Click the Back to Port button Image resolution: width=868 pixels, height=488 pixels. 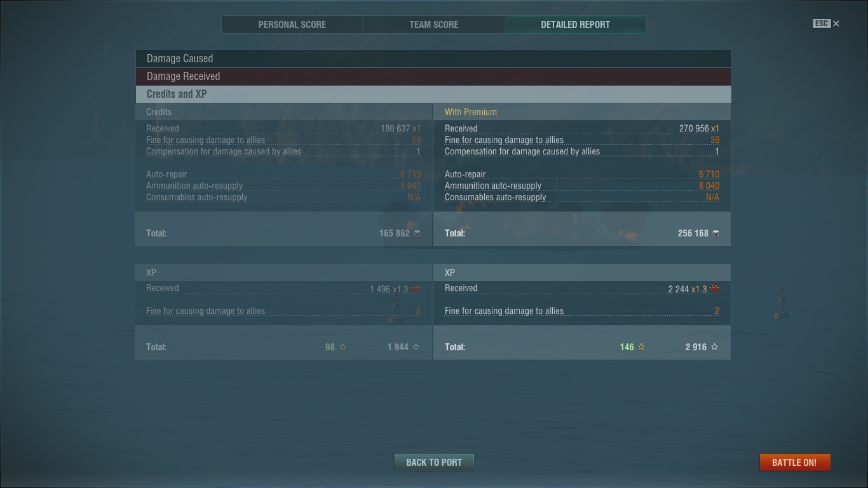(x=434, y=463)
